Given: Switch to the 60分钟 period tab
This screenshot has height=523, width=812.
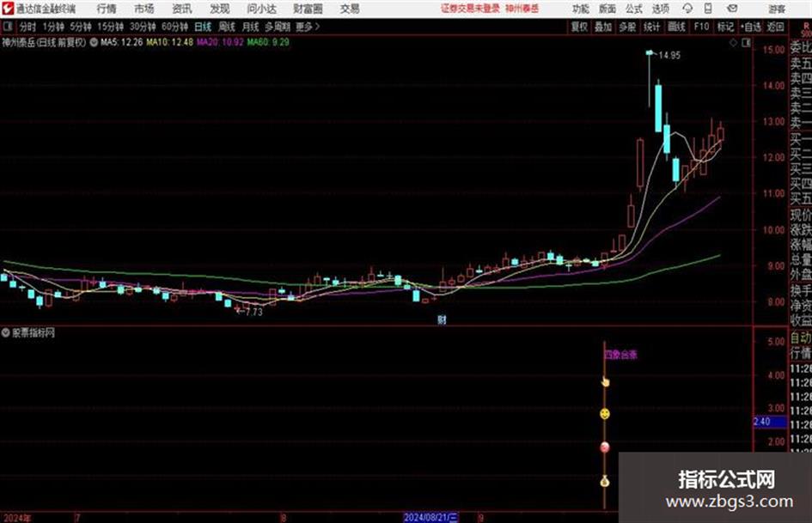Looking at the screenshot, I should (x=175, y=27).
